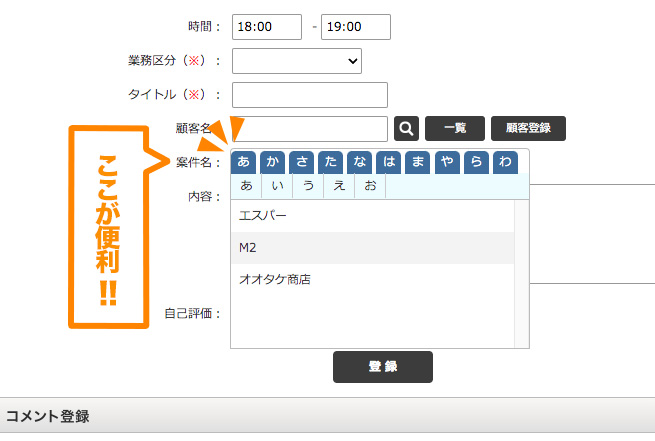Select the は kana row tab
The height and width of the screenshot is (441, 655).
[389, 162]
